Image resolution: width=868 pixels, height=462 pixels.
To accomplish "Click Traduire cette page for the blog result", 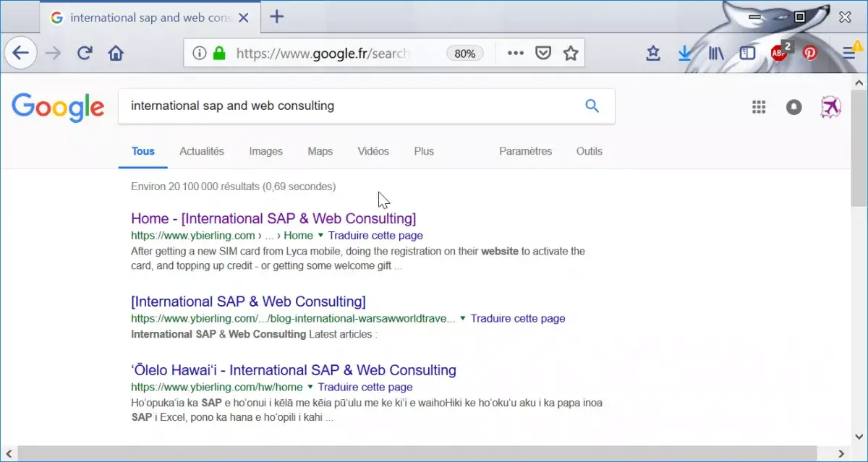I will click(x=518, y=319).
